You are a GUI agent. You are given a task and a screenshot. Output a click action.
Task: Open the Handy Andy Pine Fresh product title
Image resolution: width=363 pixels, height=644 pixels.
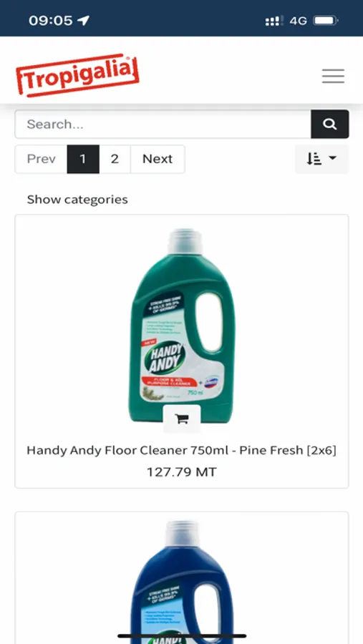click(x=182, y=451)
